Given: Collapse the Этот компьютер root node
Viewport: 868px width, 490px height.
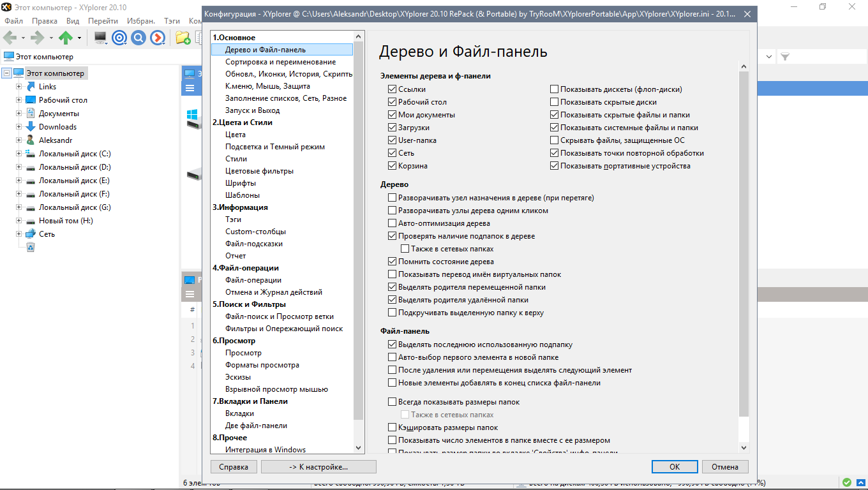Looking at the screenshot, I should (x=7, y=73).
